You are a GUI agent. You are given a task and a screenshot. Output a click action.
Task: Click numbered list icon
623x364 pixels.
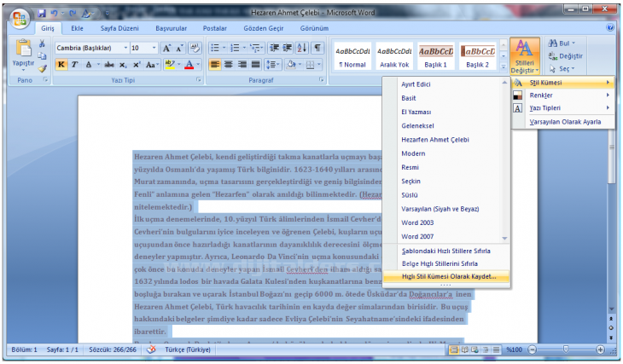click(235, 48)
